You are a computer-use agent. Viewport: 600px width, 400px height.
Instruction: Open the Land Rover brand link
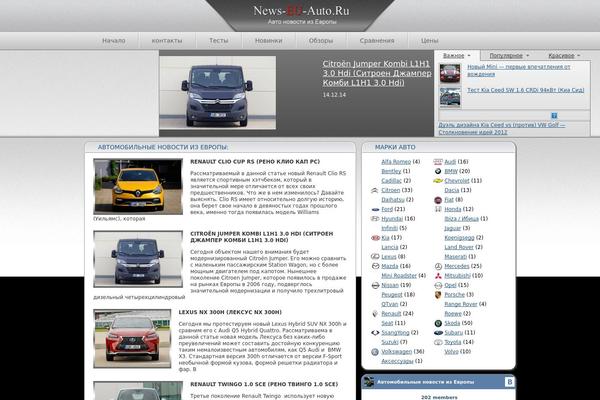point(459,247)
